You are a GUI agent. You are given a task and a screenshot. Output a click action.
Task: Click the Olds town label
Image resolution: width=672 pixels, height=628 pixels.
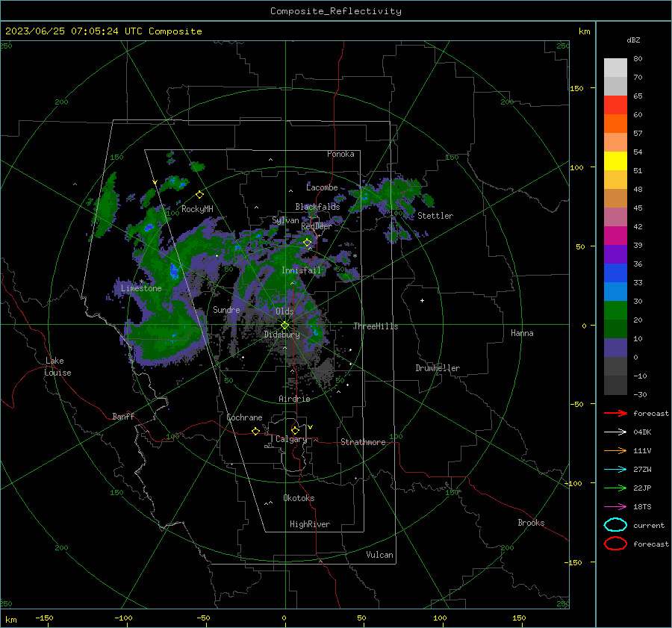click(284, 311)
